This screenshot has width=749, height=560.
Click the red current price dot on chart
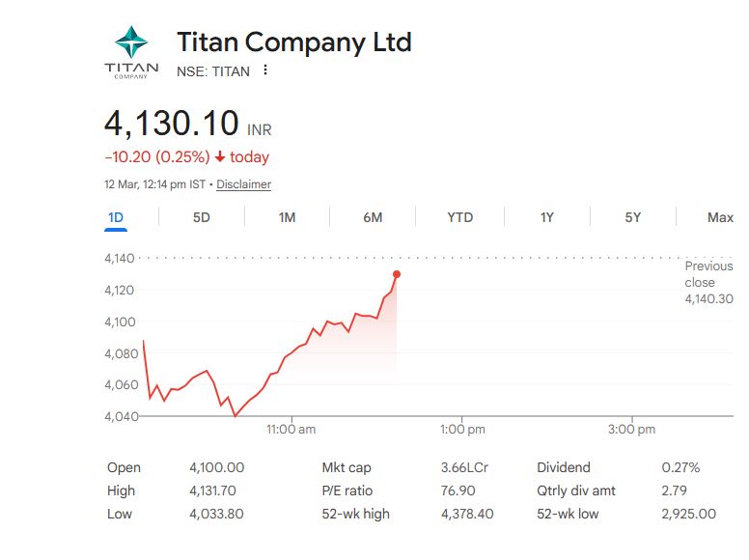[x=397, y=274]
